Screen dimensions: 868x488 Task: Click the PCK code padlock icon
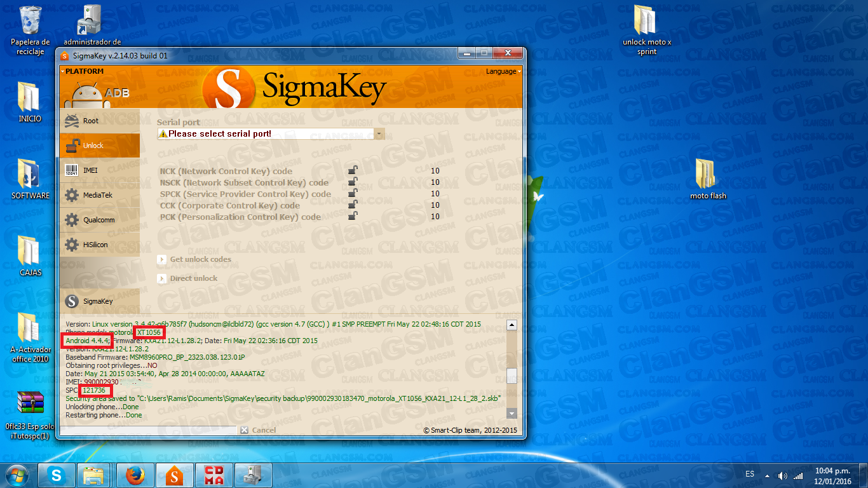coord(352,216)
